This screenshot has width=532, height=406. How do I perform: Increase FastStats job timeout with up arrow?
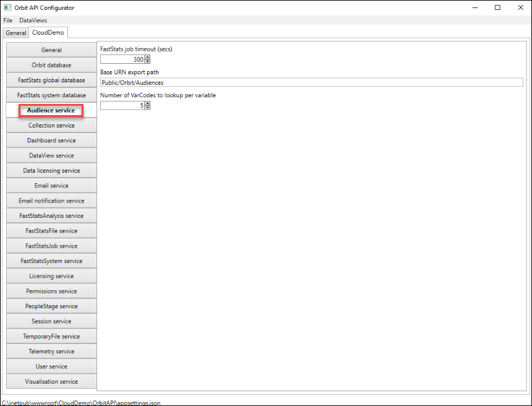pyautogui.click(x=147, y=58)
